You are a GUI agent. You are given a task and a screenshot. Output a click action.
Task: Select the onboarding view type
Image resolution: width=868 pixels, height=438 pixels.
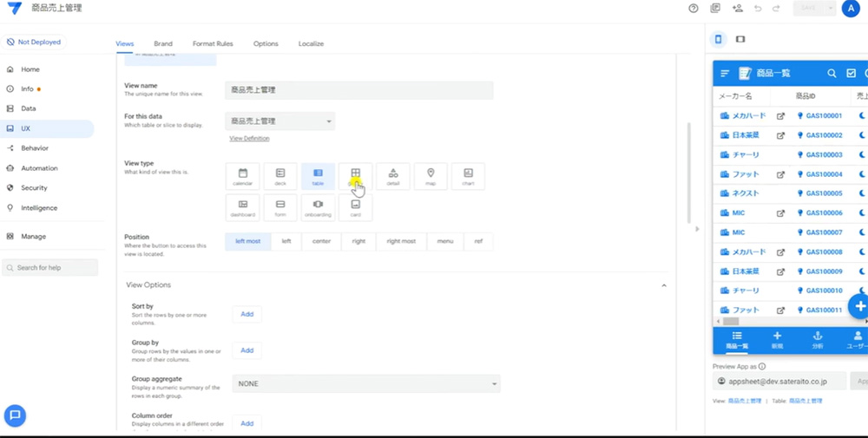(x=318, y=207)
